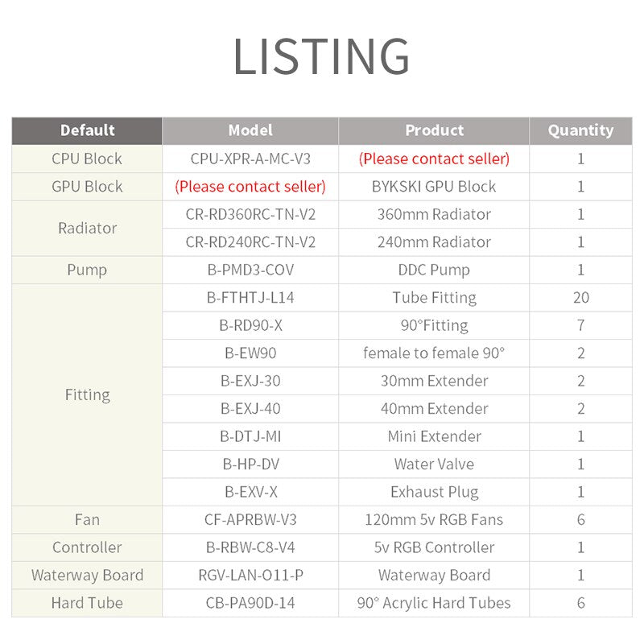The height and width of the screenshot is (644, 644).
Task: Select 90° Acrylic Hard Tubes product cell
Action: pyautogui.click(x=434, y=603)
